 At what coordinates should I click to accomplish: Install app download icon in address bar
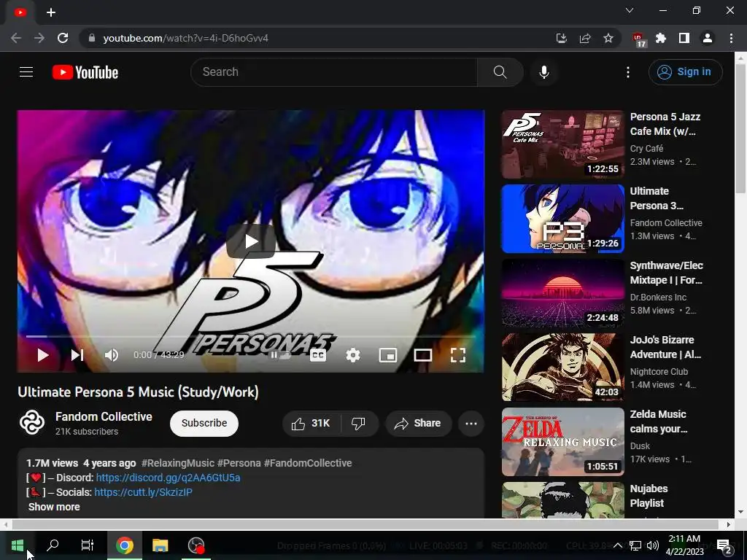[x=561, y=38]
